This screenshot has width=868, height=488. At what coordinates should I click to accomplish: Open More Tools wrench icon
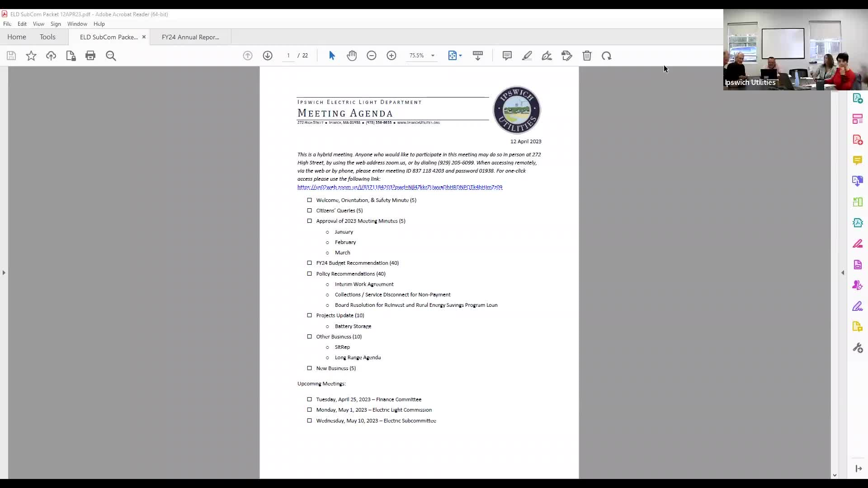click(858, 348)
